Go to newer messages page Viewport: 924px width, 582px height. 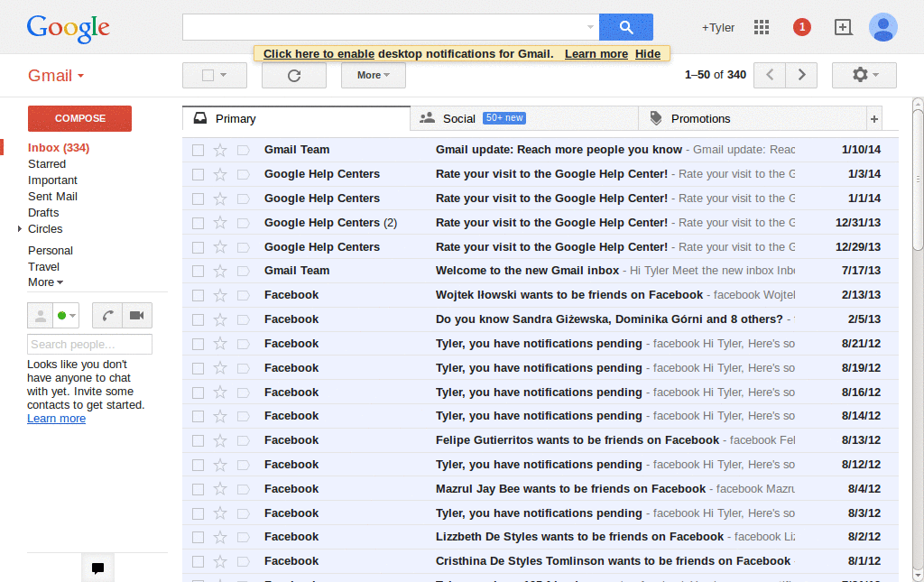pyautogui.click(x=770, y=75)
